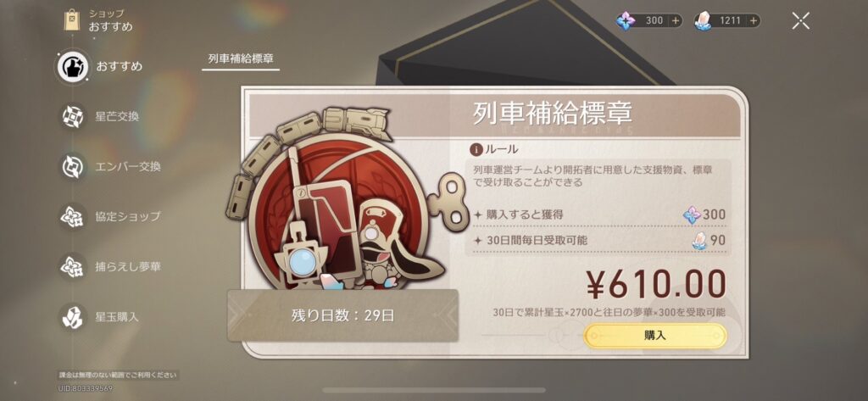Open the 星玉購入 sidebar icon
Image resolution: width=868 pixels, height=401 pixels.
pos(73,317)
